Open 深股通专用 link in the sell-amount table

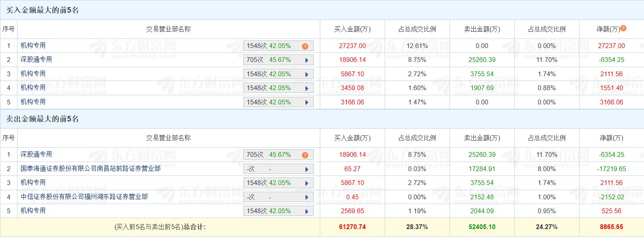(x=36, y=154)
